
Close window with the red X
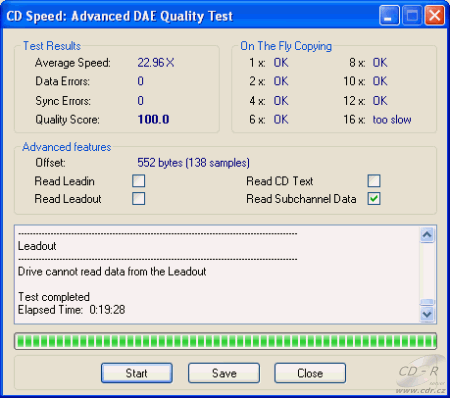(x=434, y=15)
